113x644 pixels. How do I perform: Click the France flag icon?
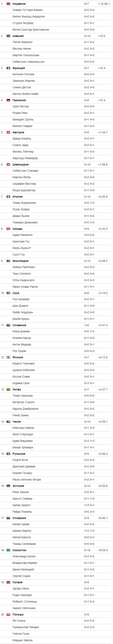coord(8,68)
